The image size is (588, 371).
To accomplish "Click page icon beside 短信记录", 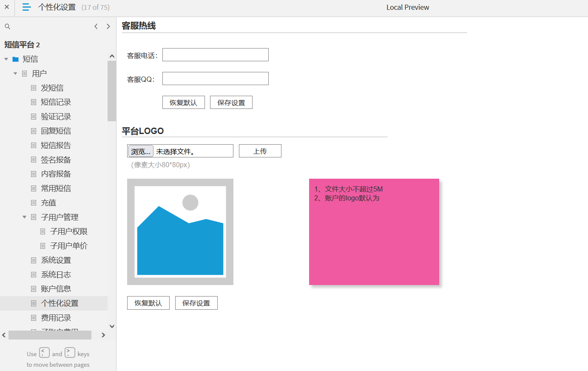I will pyautogui.click(x=34, y=102).
